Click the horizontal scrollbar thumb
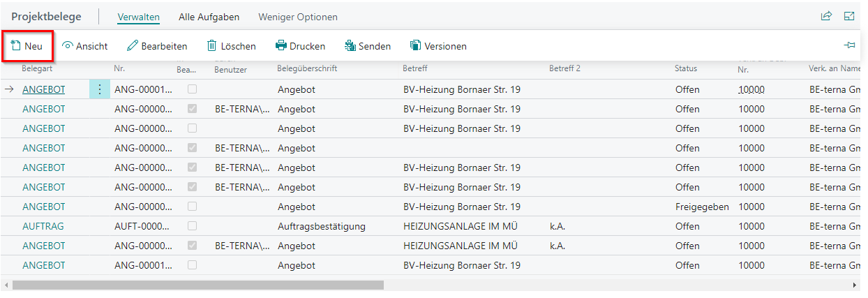This screenshot has width=868, height=298. point(197,285)
